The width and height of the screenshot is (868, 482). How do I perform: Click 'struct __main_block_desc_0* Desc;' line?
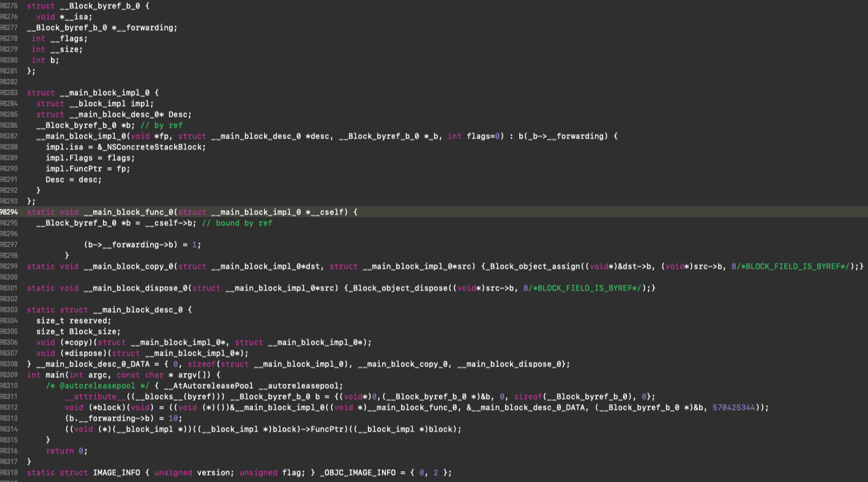114,114
